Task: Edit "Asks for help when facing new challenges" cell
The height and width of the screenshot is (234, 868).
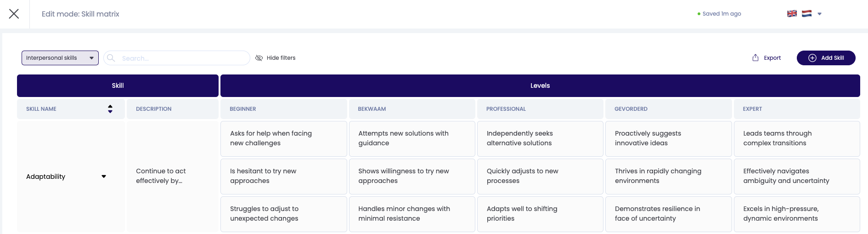Action: (x=283, y=138)
